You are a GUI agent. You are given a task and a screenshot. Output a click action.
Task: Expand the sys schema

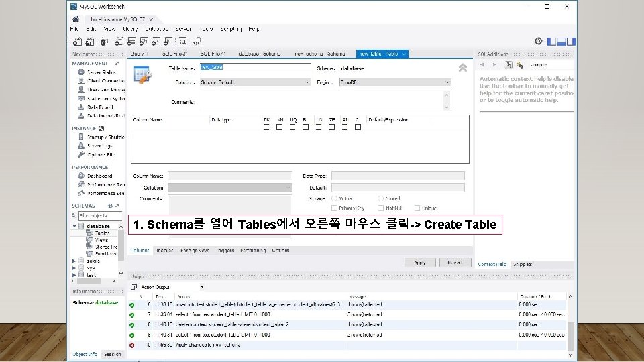[74, 267]
